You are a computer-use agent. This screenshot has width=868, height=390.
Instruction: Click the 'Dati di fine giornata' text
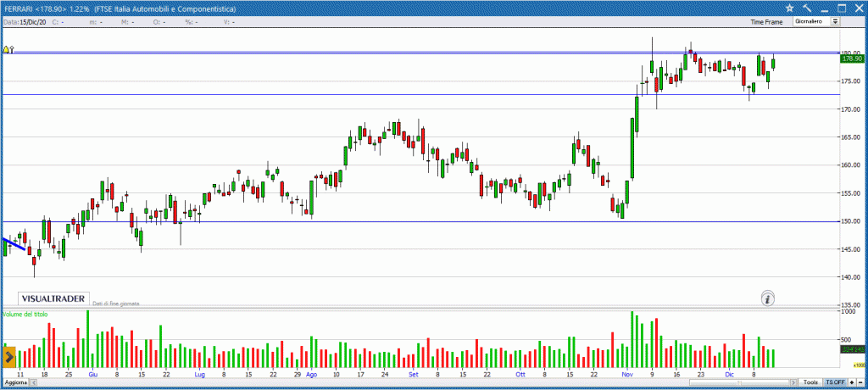click(x=115, y=304)
